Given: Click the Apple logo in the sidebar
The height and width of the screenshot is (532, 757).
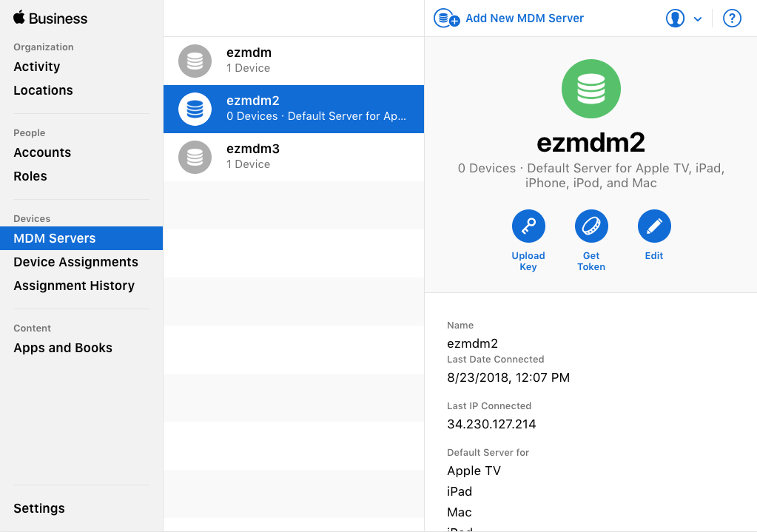Looking at the screenshot, I should 18,18.
